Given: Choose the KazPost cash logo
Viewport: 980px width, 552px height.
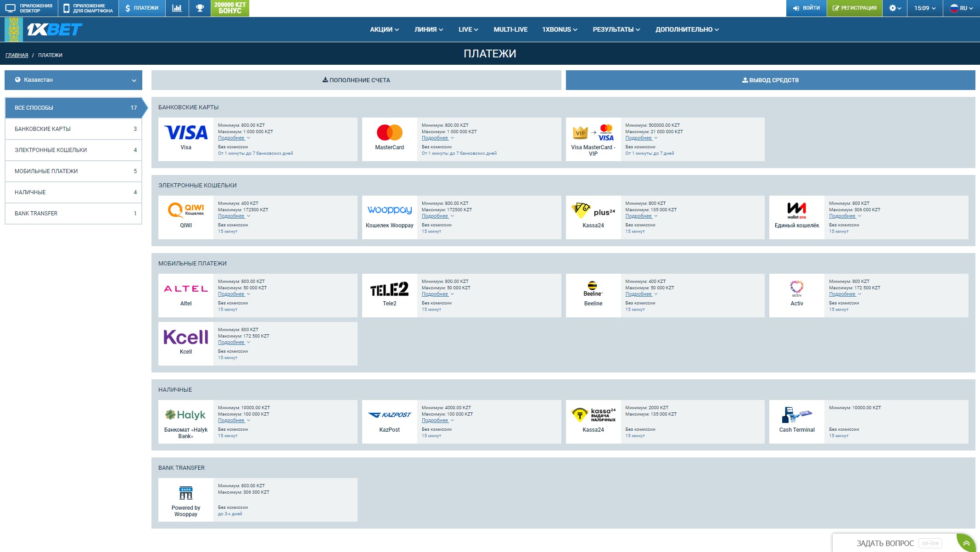Looking at the screenshot, I should pyautogui.click(x=390, y=415).
